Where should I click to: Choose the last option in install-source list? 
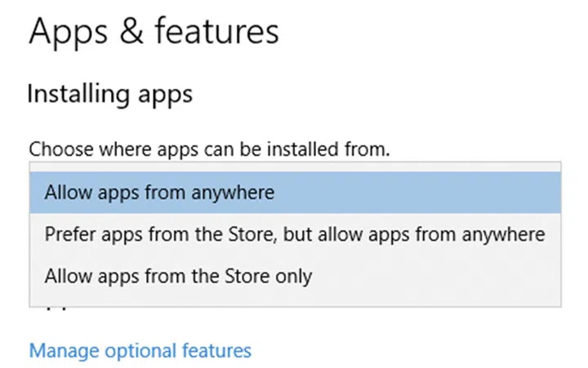coord(178,276)
